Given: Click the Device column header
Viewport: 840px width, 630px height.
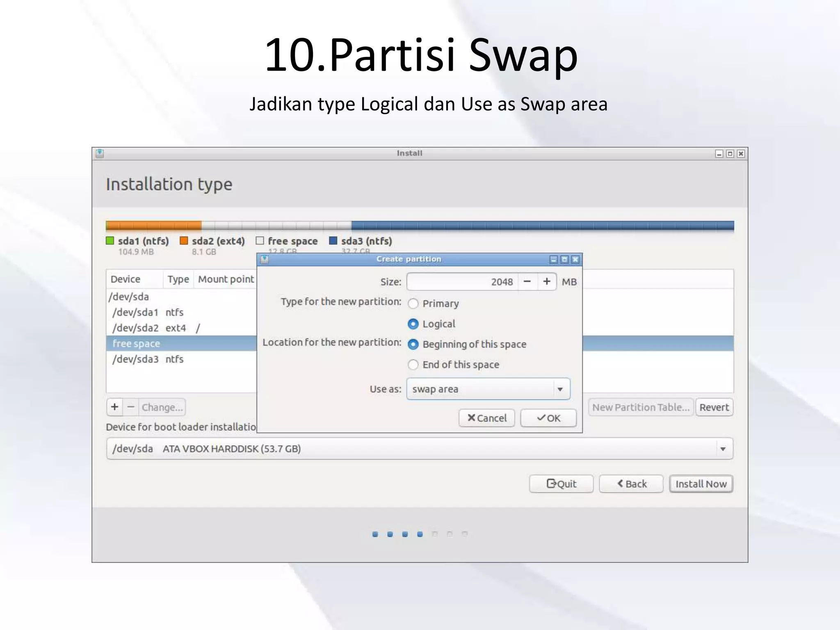Looking at the screenshot, I should pos(135,279).
